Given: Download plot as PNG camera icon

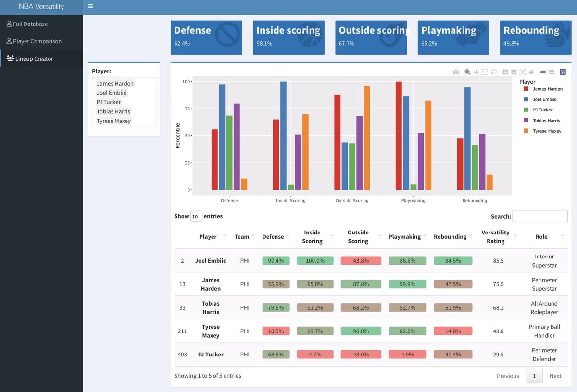Looking at the screenshot, I should 456,72.
